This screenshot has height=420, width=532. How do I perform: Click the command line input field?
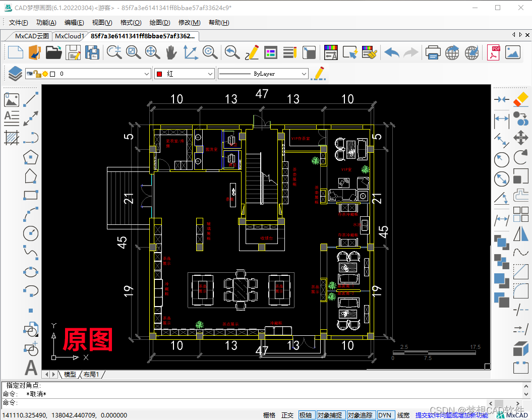point(244,403)
